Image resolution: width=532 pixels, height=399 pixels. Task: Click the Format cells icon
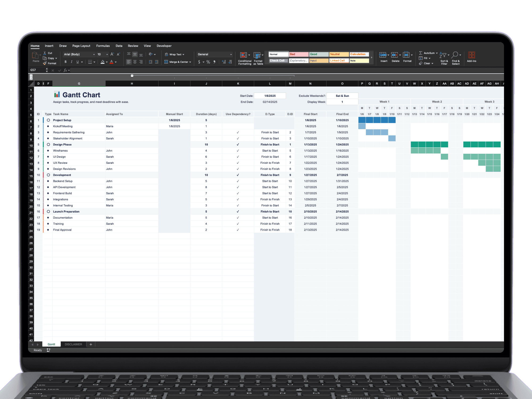point(406,55)
